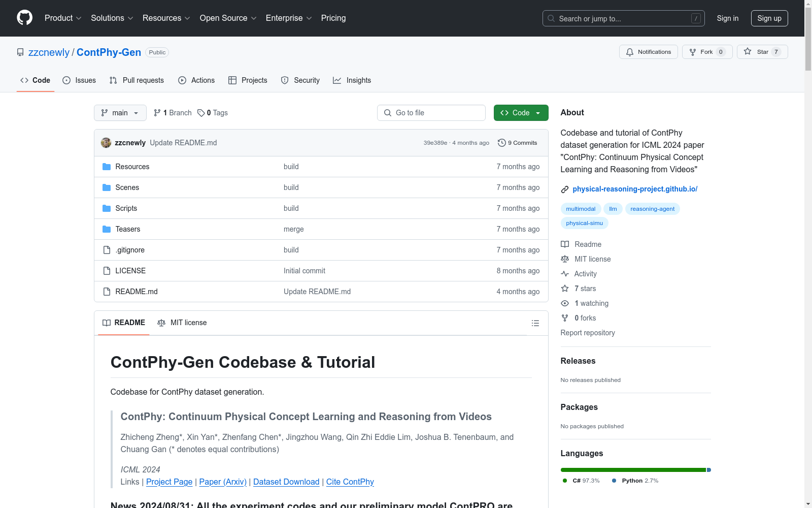Click the Sign in link

tap(728, 18)
